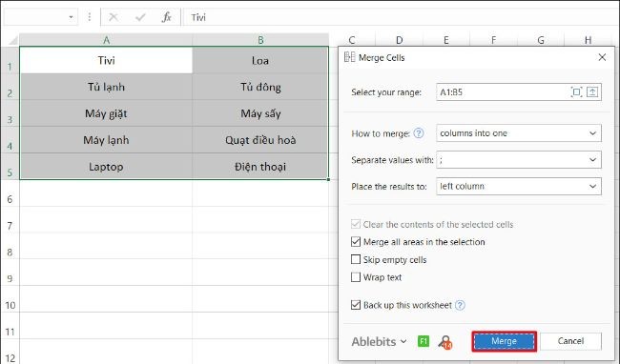
Task: Select row 11 header
Action: [10, 326]
